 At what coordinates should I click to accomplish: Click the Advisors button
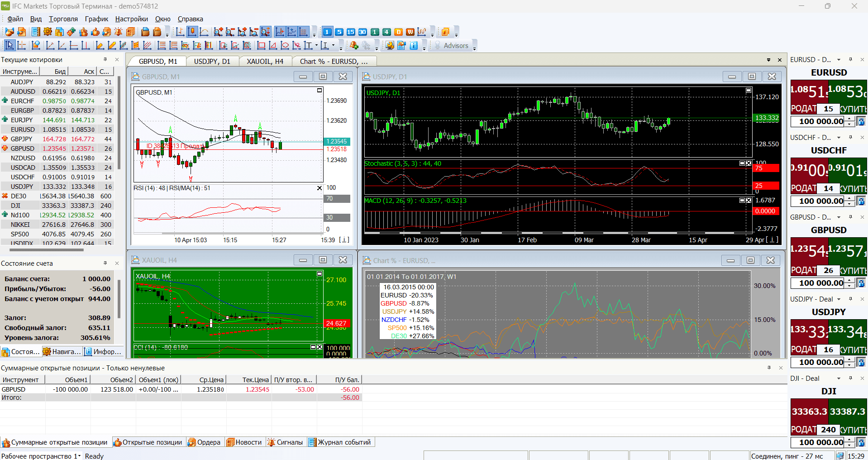(451, 45)
